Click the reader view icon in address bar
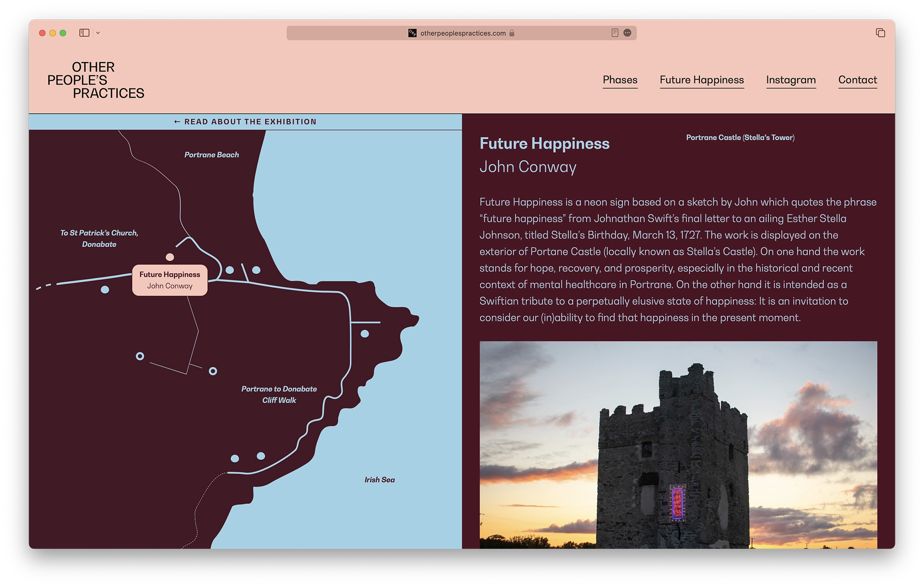 tap(614, 33)
